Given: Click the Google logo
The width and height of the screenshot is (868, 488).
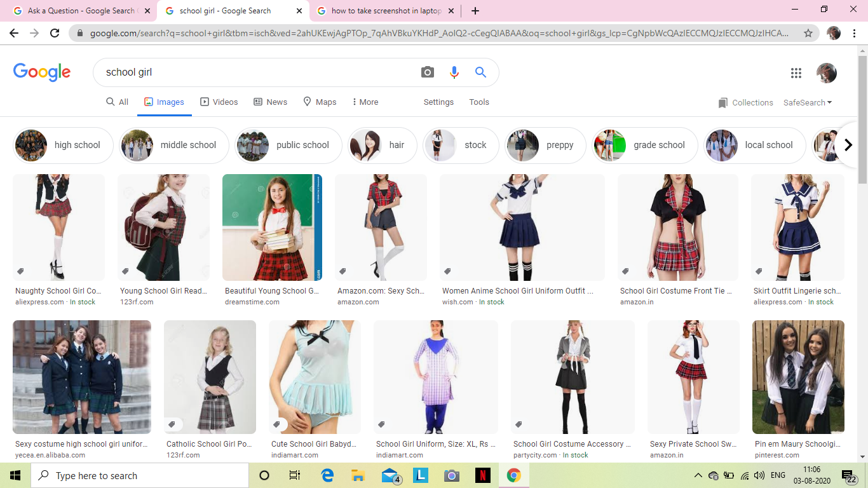Looking at the screenshot, I should tap(42, 72).
